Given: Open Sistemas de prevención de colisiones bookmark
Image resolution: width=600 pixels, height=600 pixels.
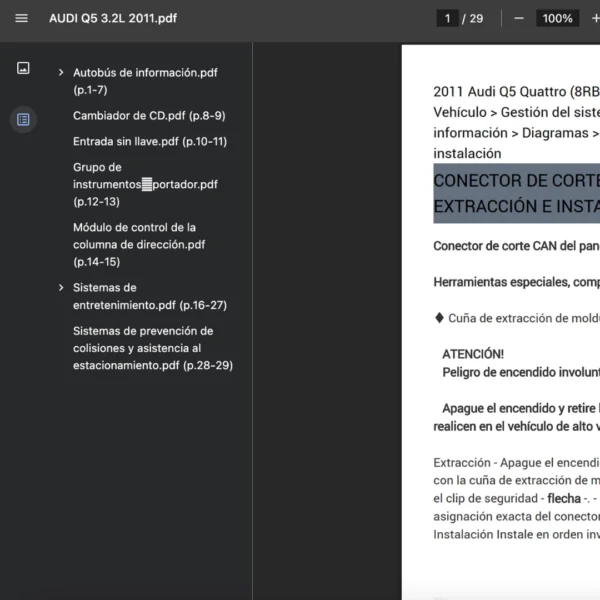Looking at the screenshot, I should click(x=152, y=348).
